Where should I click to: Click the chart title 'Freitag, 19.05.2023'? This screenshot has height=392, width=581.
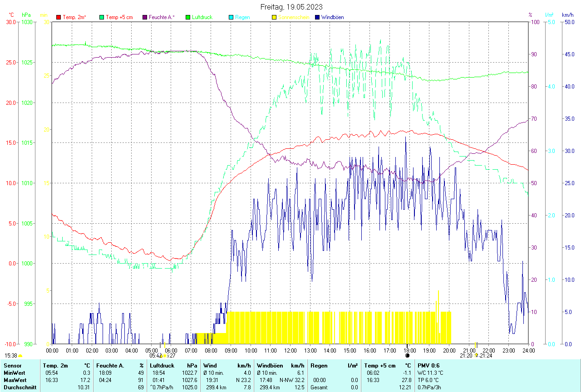291,7
